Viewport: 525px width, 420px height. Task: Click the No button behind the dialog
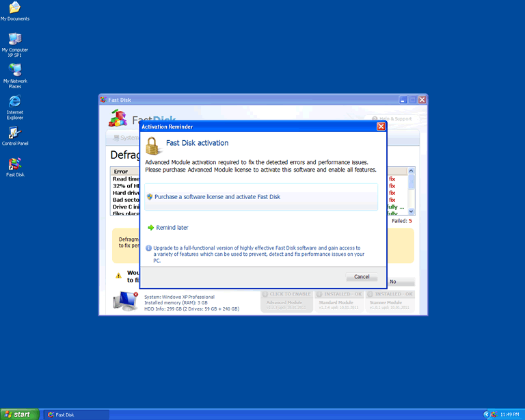393,282
